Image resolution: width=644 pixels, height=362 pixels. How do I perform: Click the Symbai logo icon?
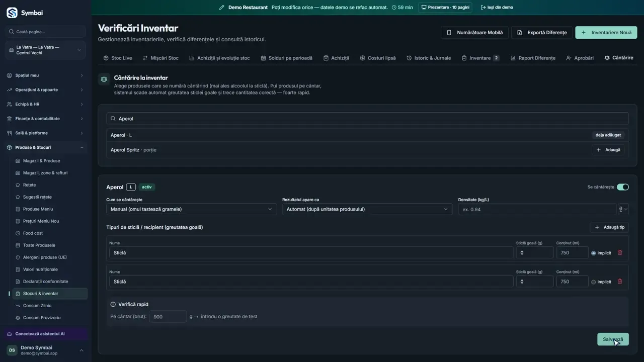12,13
